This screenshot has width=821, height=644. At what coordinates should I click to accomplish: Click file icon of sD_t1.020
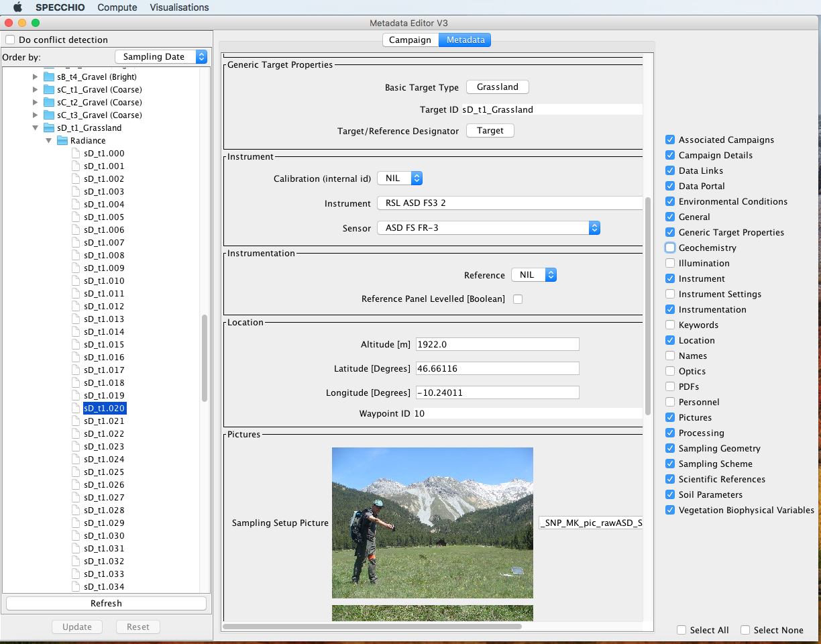(x=76, y=408)
